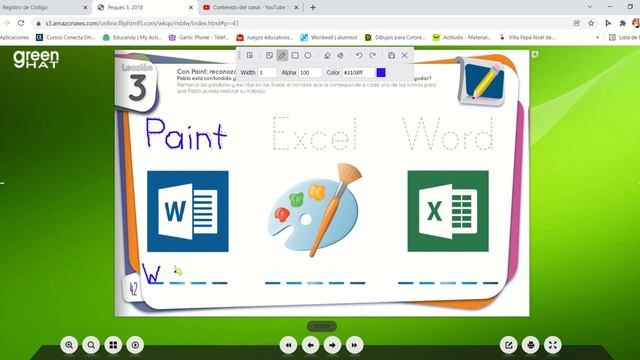Choose the select-annotation tool with cursor icon

250,55
